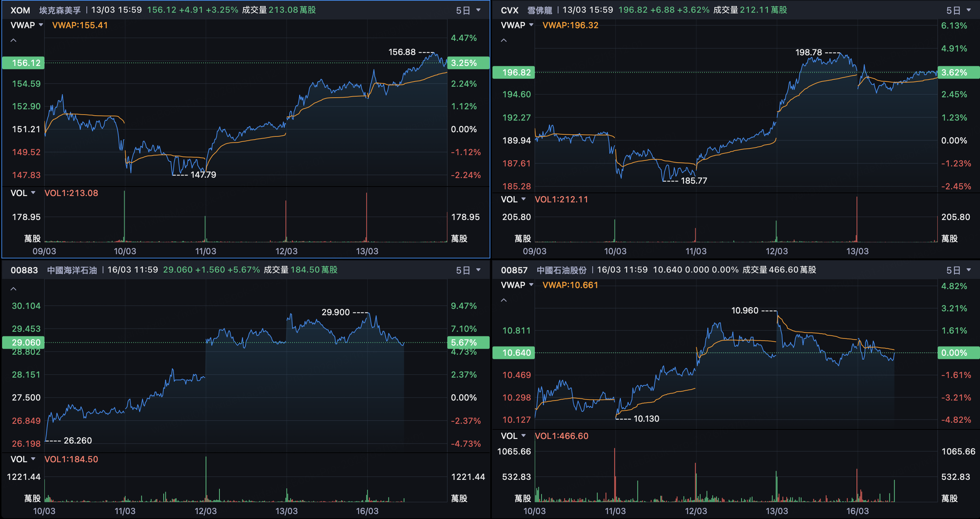
Task: Select the CVX ticker symbol in header
Action: click(509, 10)
